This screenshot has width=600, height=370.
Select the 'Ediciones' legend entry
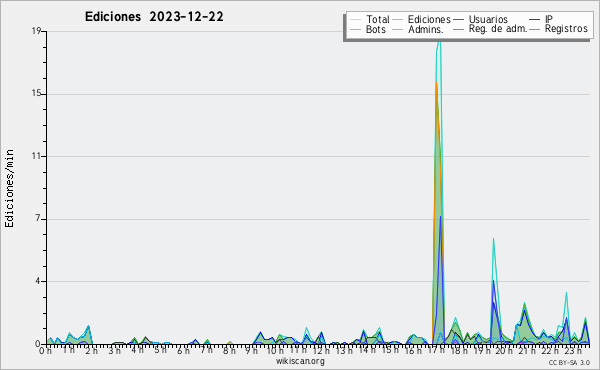(x=422, y=19)
